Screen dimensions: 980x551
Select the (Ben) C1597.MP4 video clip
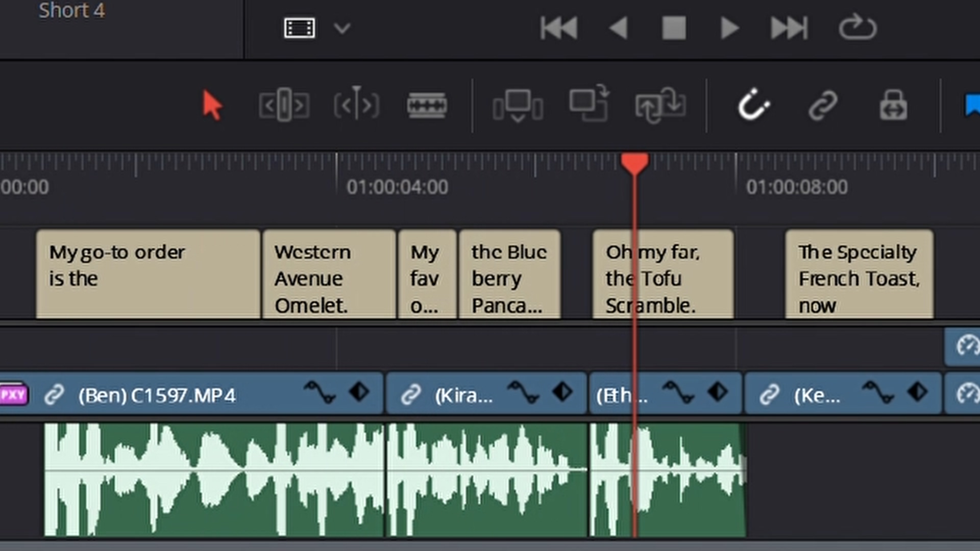click(191, 394)
